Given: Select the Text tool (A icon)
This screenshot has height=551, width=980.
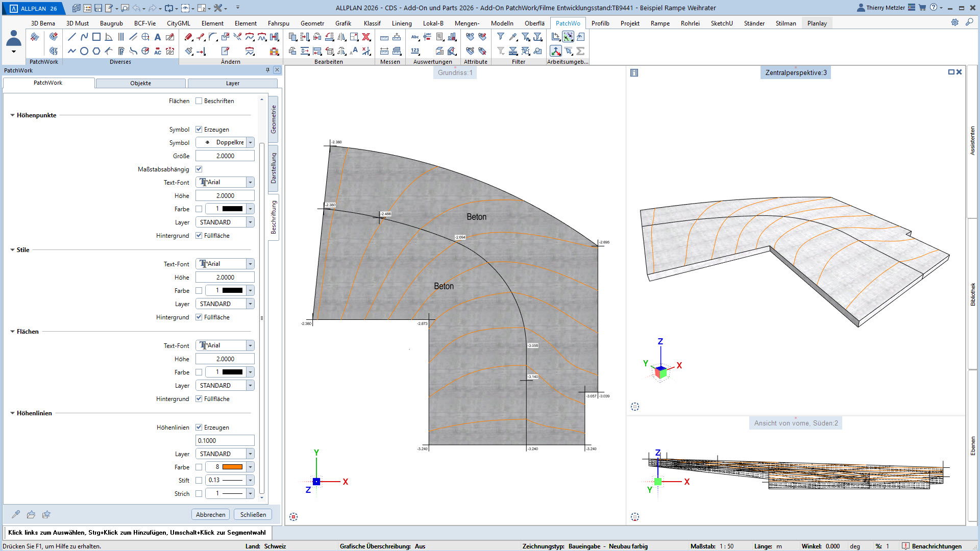Looking at the screenshot, I should tap(158, 37).
